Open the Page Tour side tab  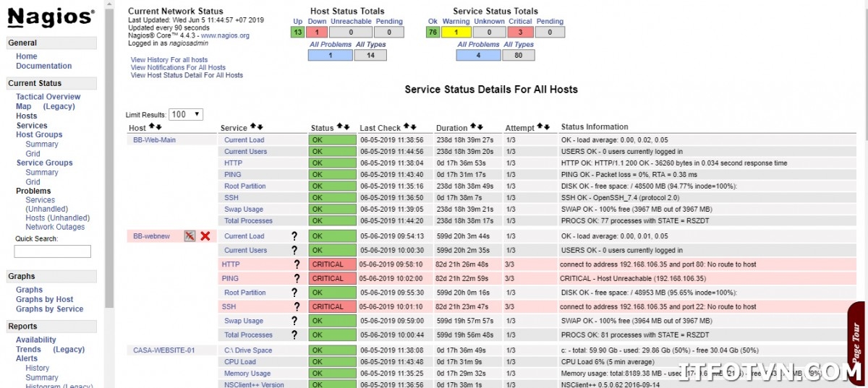[x=858, y=343]
